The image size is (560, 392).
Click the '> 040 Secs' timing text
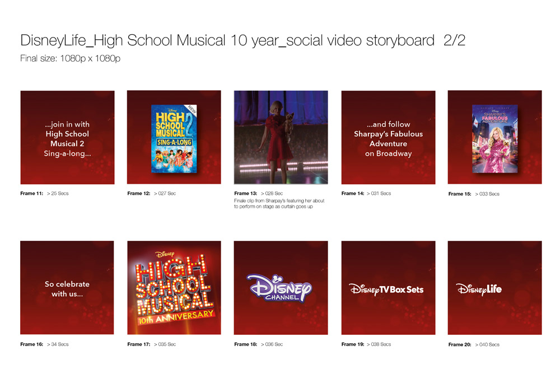tap(487, 345)
